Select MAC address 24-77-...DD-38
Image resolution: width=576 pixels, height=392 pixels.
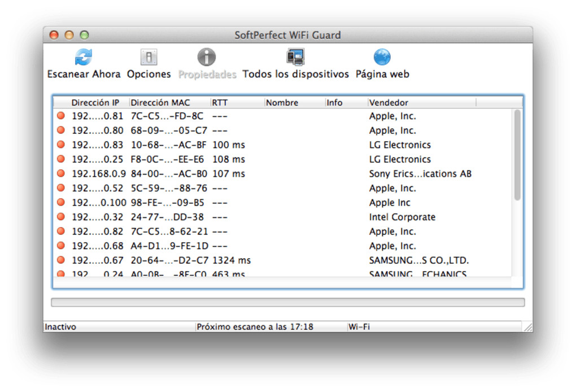[167, 217]
